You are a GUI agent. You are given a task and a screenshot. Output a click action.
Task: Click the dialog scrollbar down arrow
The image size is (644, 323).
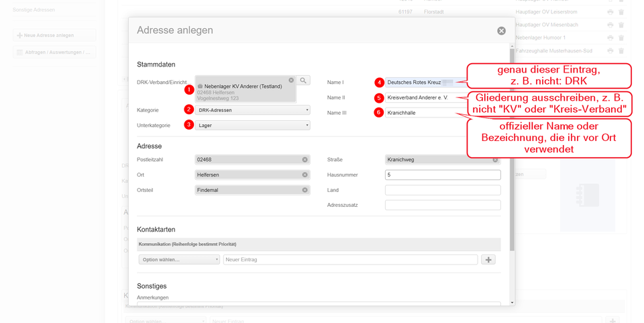pos(512,302)
